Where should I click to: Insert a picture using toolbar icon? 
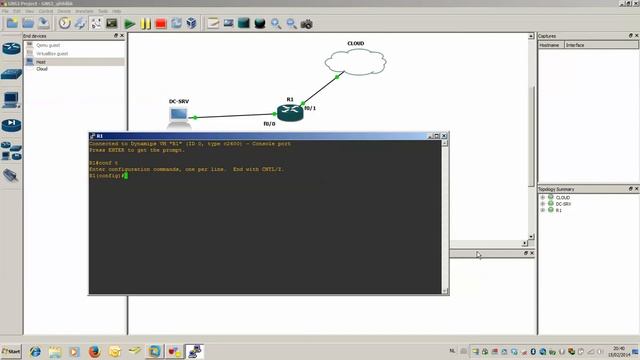(229, 23)
